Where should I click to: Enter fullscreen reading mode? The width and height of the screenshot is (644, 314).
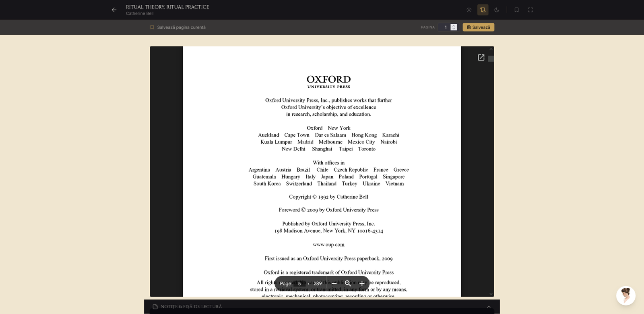point(530,10)
